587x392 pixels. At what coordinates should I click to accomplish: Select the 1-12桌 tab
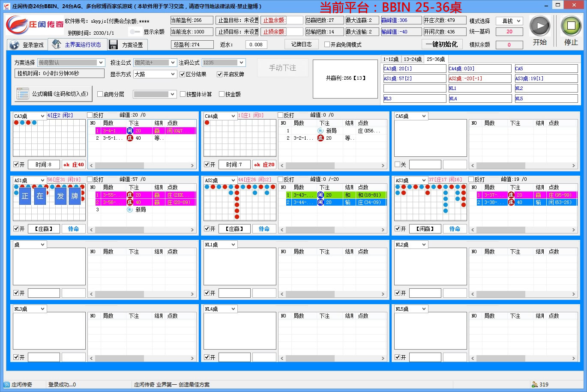click(391, 59)
